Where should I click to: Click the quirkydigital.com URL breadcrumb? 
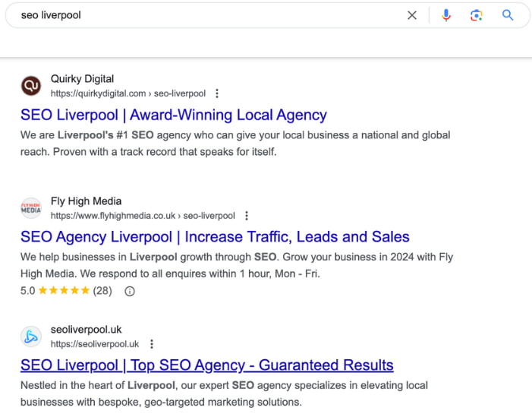click(128, 93)
